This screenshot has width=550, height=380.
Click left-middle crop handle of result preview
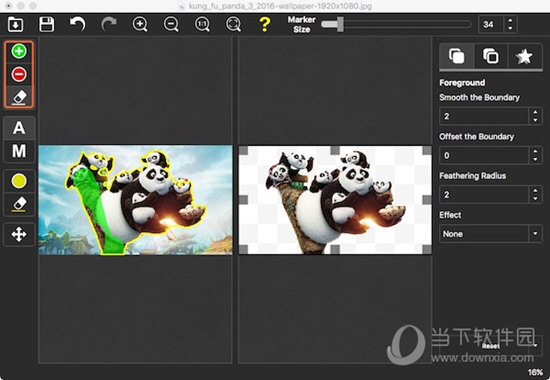[243, 200]
